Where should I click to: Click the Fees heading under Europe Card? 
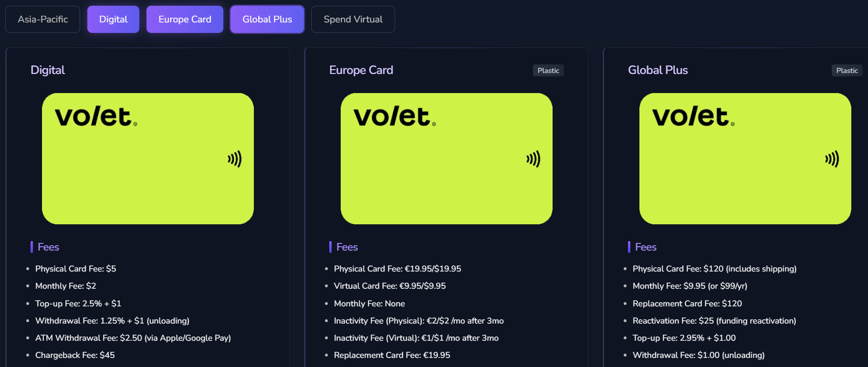tap(347, 247)
